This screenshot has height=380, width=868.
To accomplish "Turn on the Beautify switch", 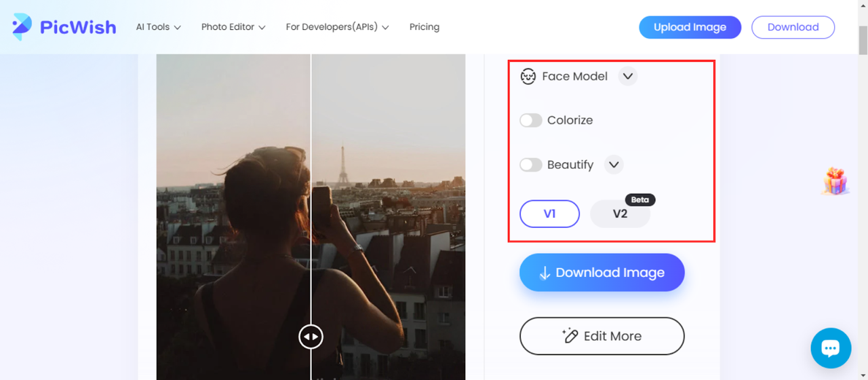I will pyautogui.click(x=531, y=165).
